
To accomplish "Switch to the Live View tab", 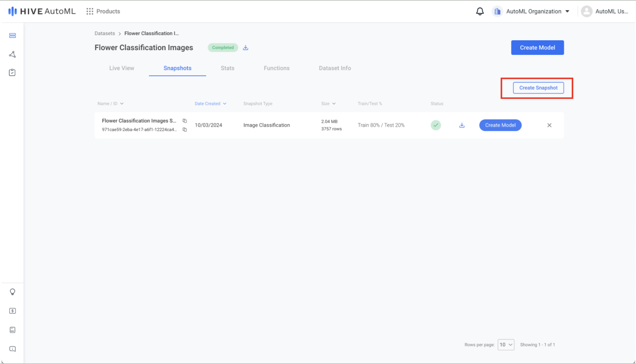I will [122, 68].
